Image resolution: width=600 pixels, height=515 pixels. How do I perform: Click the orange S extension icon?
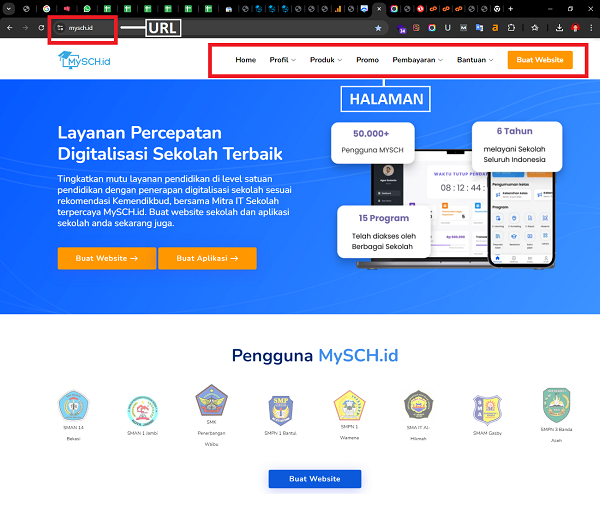[416, 28]
